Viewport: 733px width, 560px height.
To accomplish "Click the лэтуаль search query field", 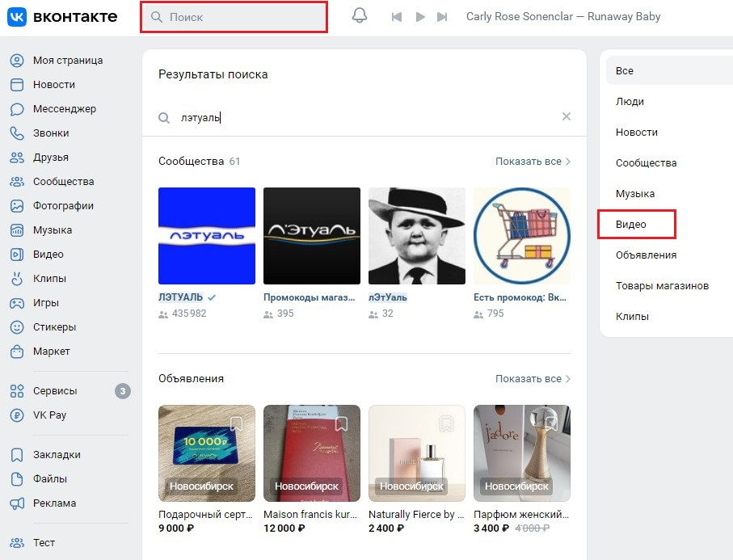I will point(364,117).
